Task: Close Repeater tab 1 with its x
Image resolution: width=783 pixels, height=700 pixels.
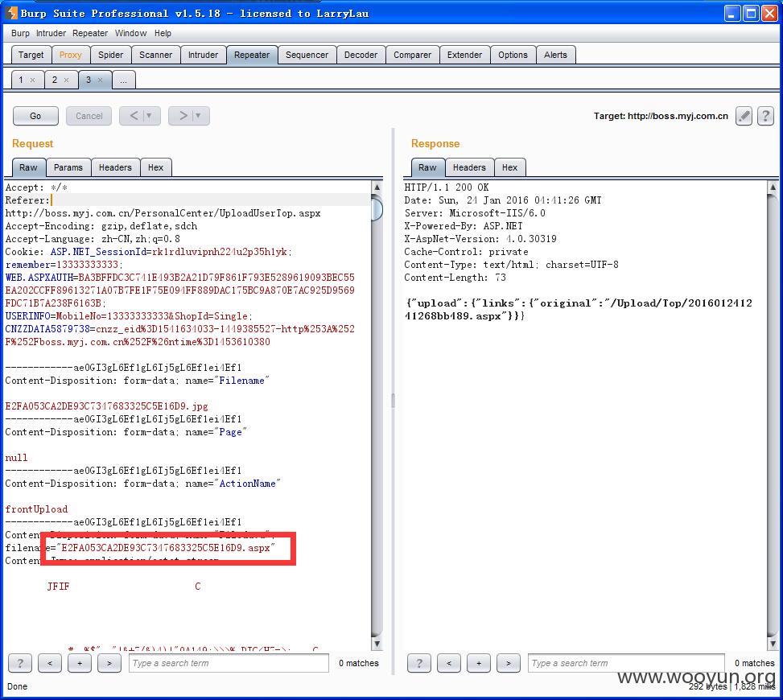Action: 32,80
